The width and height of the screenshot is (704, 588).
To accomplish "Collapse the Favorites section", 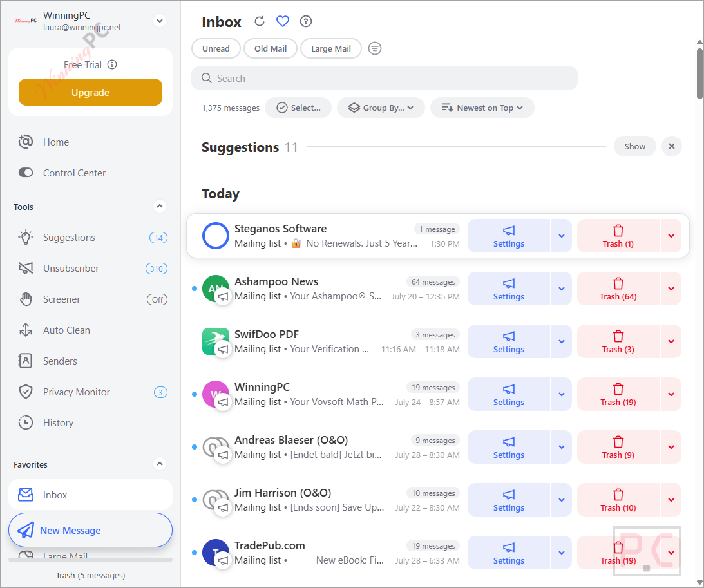I will pyautogui.click(x=159, y=464).
